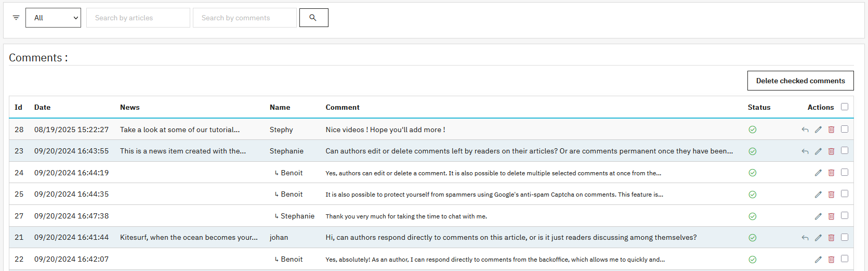Screen dimensions: 868x271
Task: Edit comment 27 with pencil icon
Action: coord(818,216)
